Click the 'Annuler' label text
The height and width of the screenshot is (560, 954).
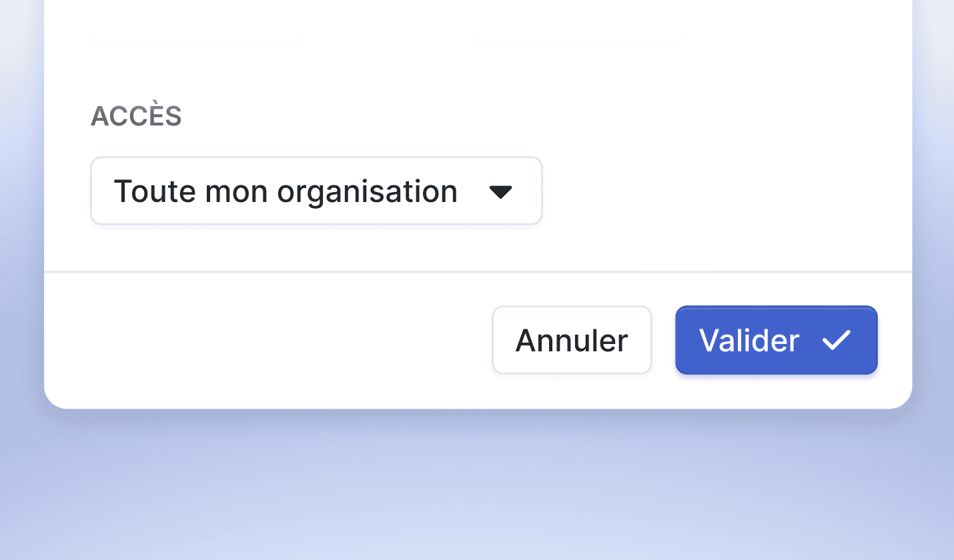(x=572, y=341)
